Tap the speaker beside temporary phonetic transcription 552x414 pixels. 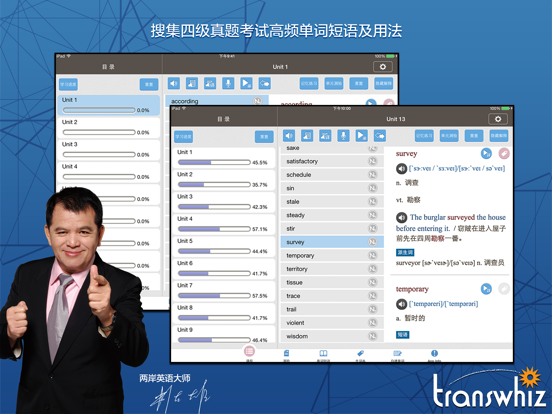click(401, 304)
